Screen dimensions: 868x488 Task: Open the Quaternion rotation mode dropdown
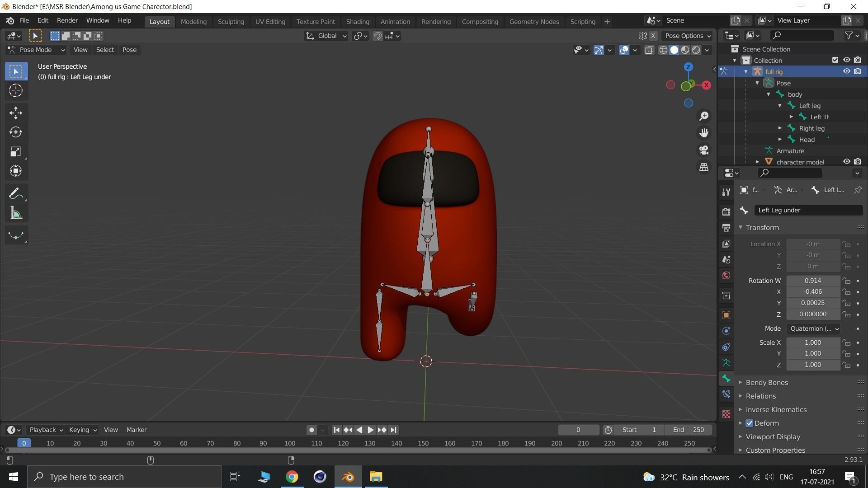(814, 329)
